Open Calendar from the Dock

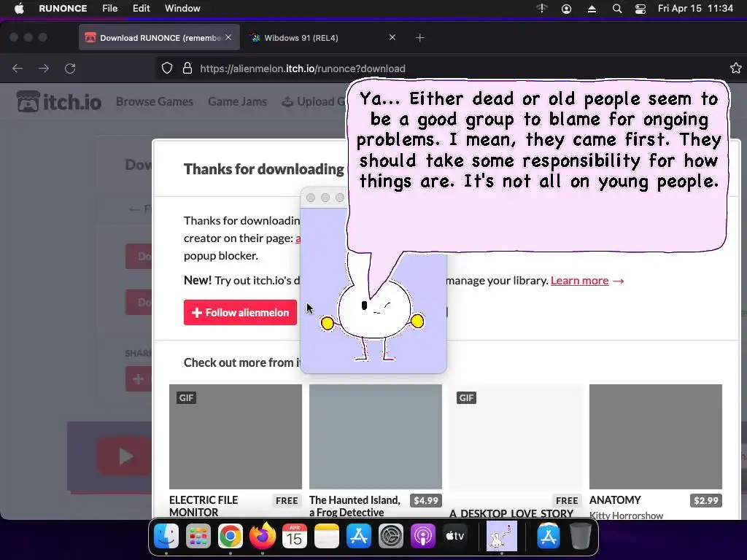(x=295, y=536)
